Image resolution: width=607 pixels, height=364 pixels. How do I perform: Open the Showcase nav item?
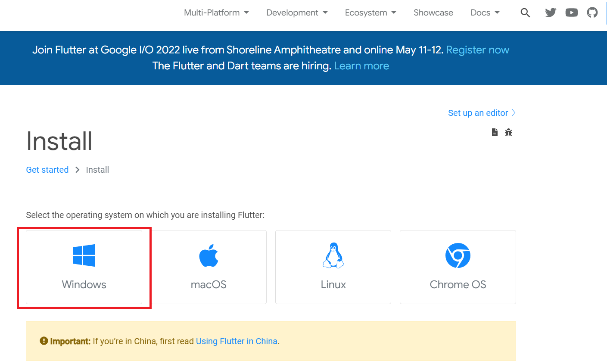(433, 12)
